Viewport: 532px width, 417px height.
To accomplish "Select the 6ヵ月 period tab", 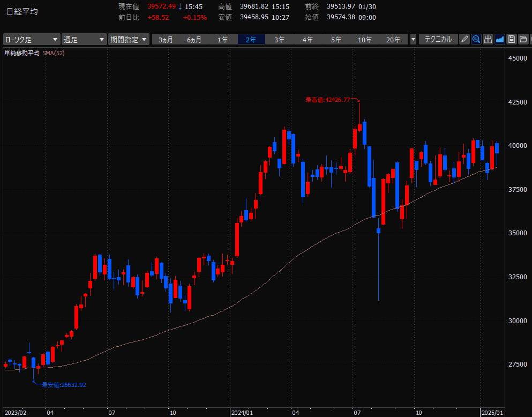I will [x=194, y=40].
